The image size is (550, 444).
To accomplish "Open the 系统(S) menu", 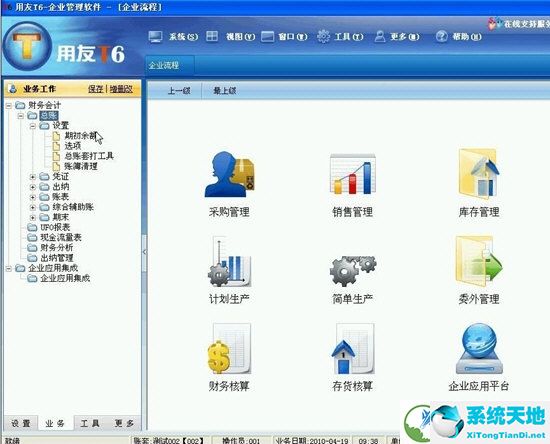I will click(173, 36).
